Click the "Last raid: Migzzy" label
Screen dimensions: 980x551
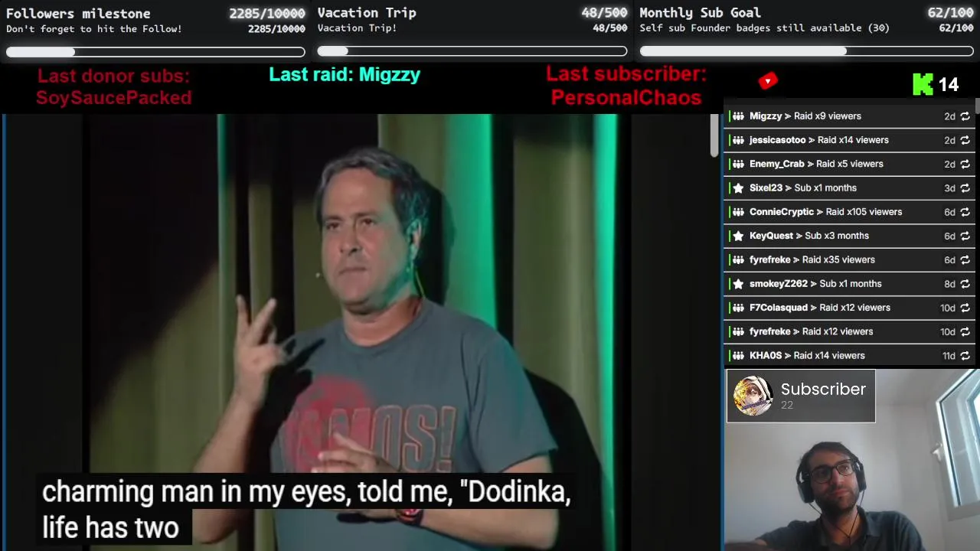[345, 75]
